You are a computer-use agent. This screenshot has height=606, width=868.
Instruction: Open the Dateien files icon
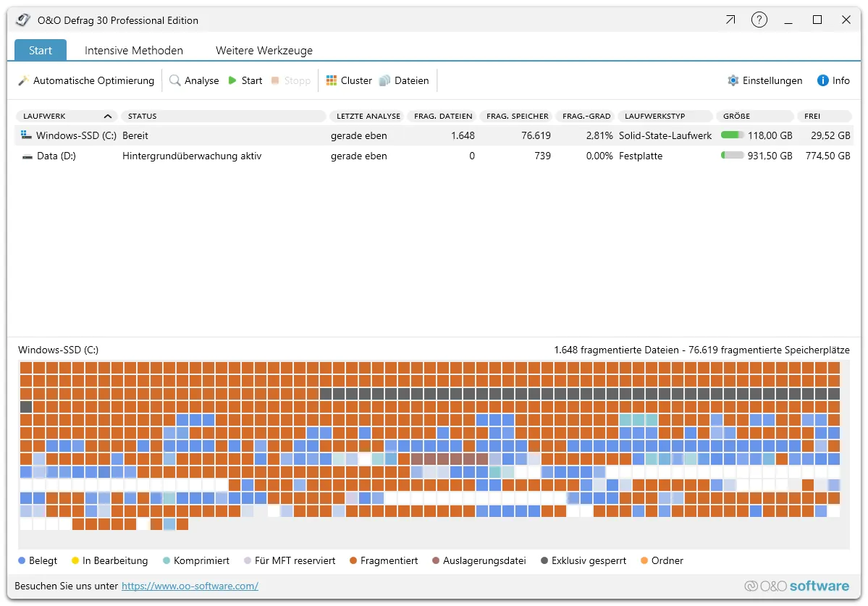click(385, 80)
